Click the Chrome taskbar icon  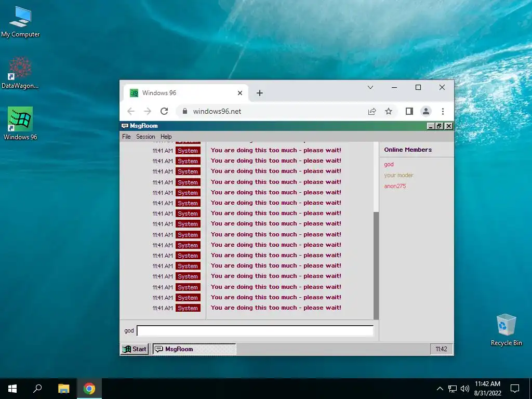tap(89, 389)
